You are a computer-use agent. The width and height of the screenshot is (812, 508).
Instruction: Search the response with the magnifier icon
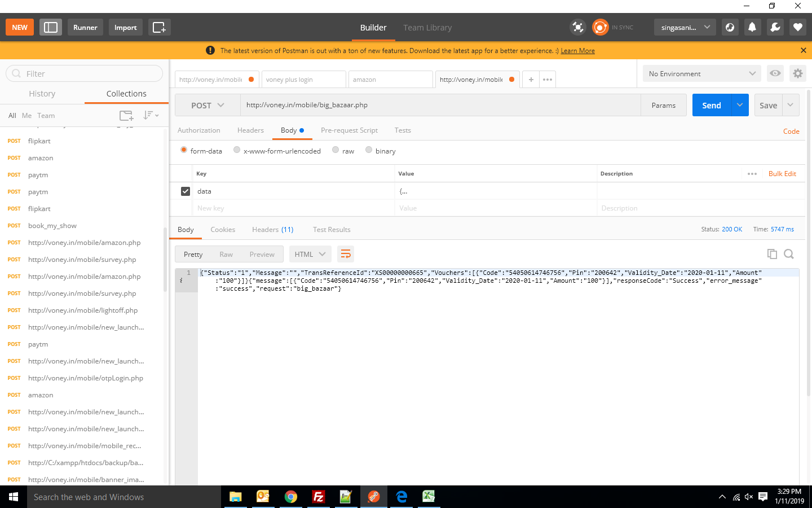789,254
